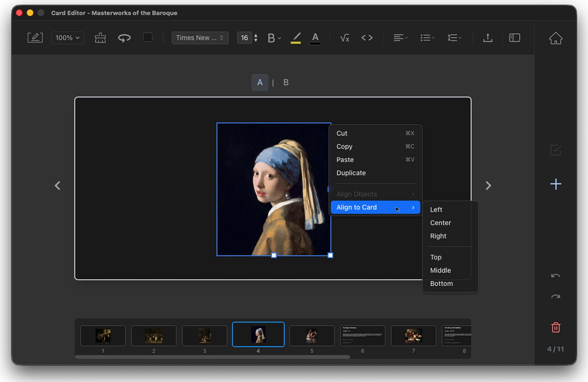This screenshot has height=382, width=588.
Task: Select Top in the align submenu
Action: tap(450, 257)
